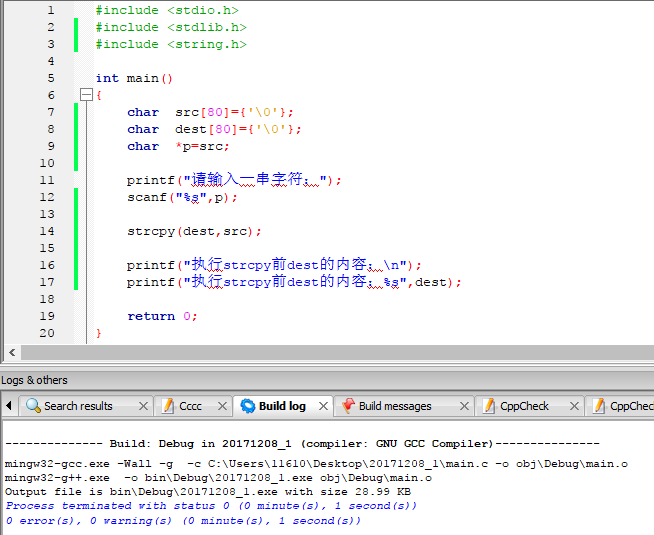Switch to the Search results tab

[78, 406]
